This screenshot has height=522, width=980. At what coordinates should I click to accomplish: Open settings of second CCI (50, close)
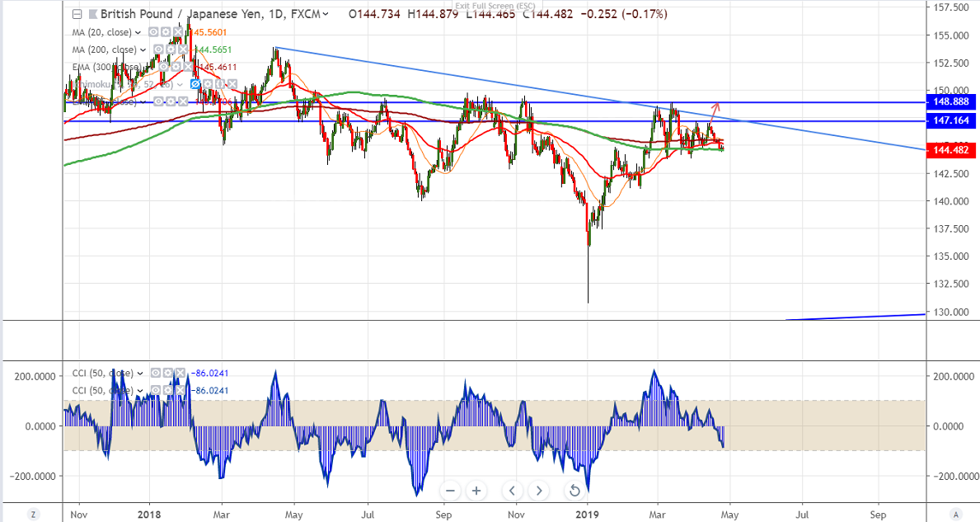point(168,391)
